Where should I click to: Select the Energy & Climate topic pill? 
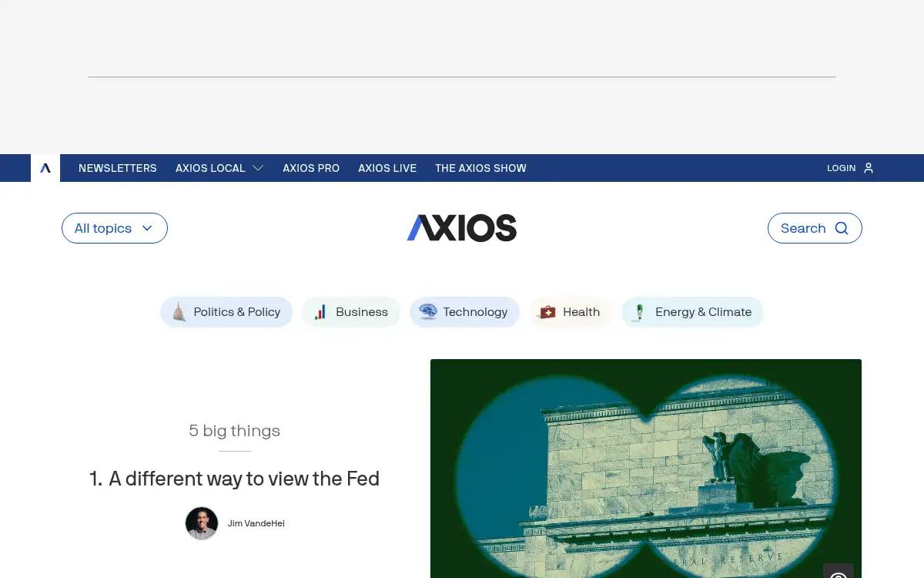coord(692,312)
